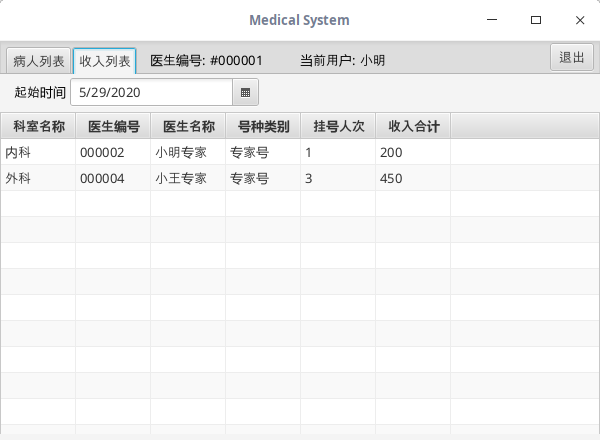The image size is (600, 440).
Task: Click 专家号 cell in the 内科 row
Action: tap(263, 152)
